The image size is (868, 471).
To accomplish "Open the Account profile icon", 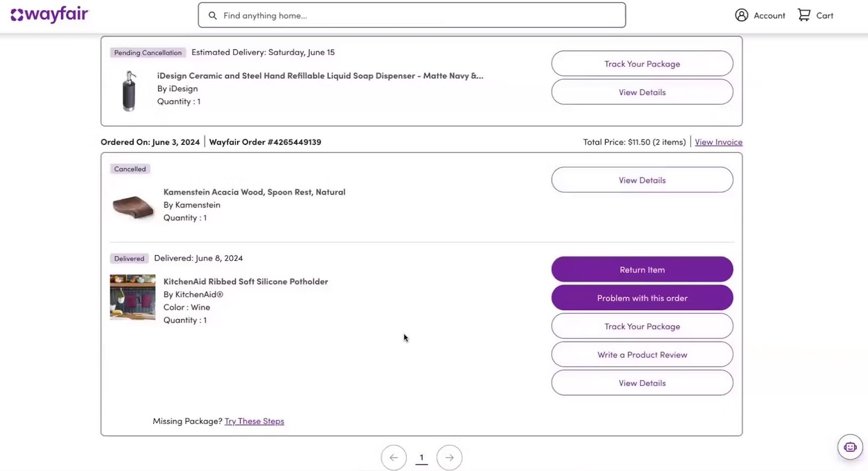I will click(741, 15).
